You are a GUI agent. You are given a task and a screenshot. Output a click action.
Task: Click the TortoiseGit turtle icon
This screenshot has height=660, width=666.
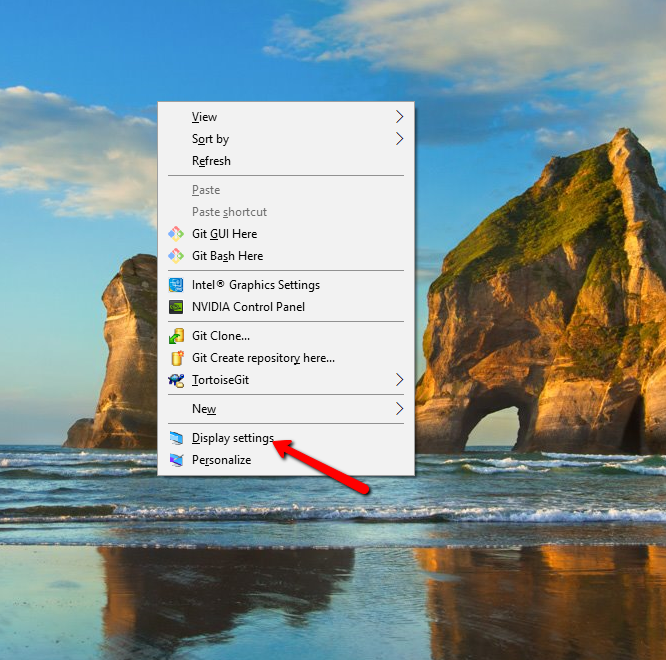point(176,380)
